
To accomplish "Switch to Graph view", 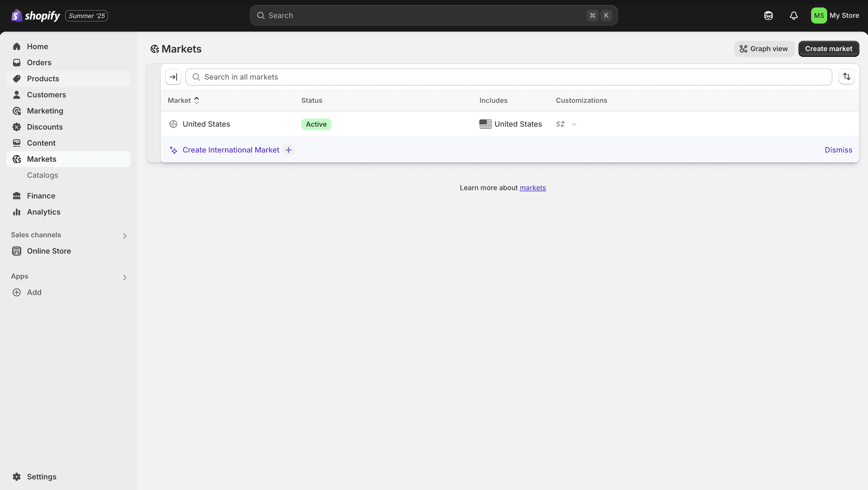I will point(764,49).
